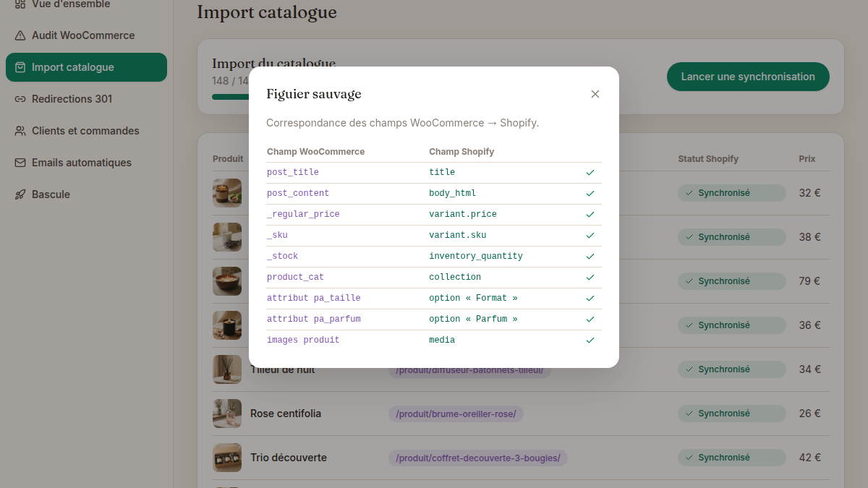Click the checkmark in the pa_parfum row
The width and height of the screenshot is (868, 488).
click(590, 320)
